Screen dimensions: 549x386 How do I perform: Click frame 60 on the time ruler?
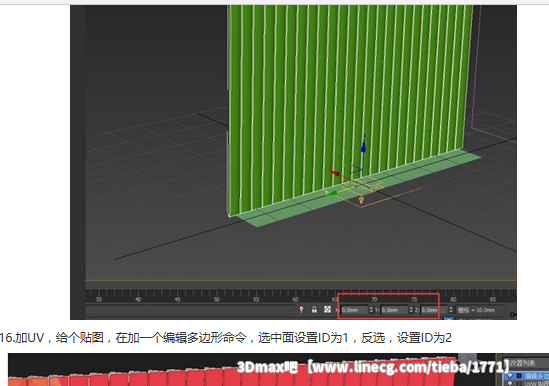pyautogui.click(x=296, y=299)
